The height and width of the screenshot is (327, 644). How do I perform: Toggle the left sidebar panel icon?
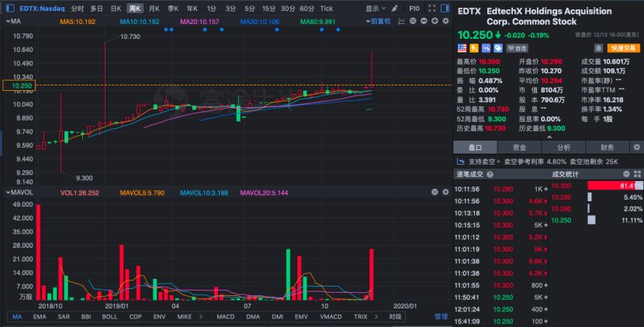tap(10, 8)
